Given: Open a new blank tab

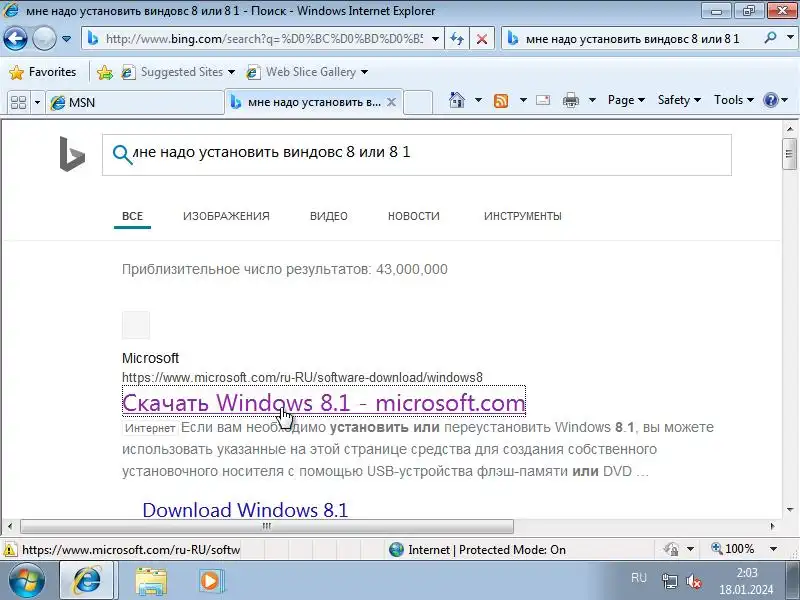Looking at the screenshot, I should (418, 102).
